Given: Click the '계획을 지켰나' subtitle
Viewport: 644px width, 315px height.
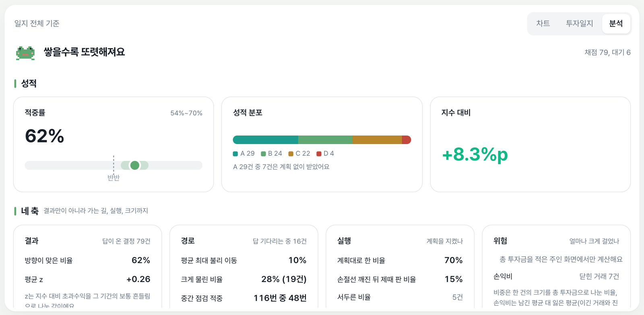Looking at the screenshot, I should [445, 241].
